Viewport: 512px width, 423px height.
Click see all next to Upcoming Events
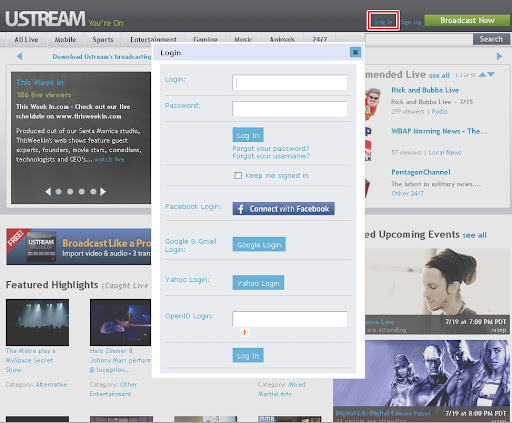[x=475, y=235]
